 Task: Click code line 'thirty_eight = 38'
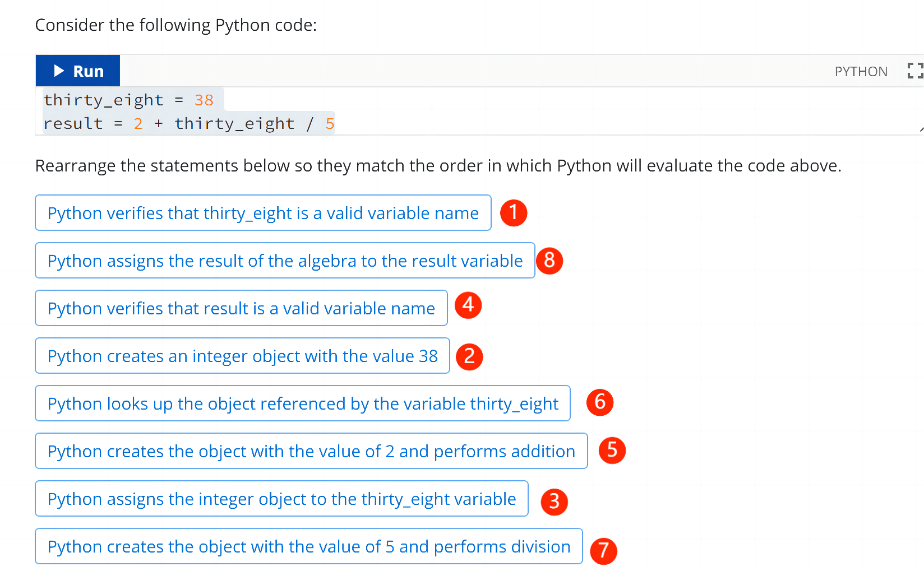pyautogui.click(x=128, y=100)
